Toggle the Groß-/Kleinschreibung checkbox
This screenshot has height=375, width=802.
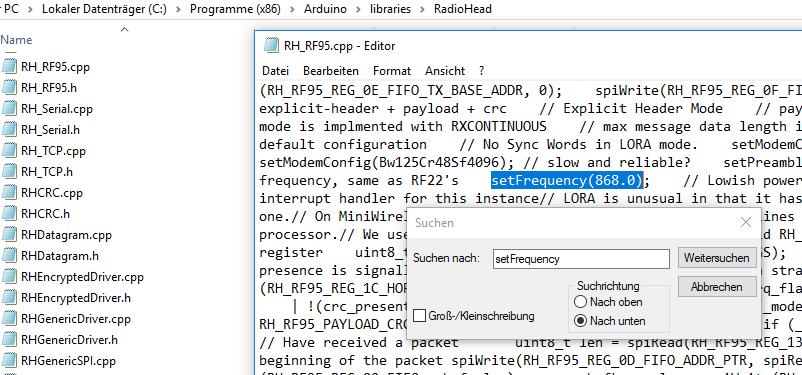[x=419, y=316]
